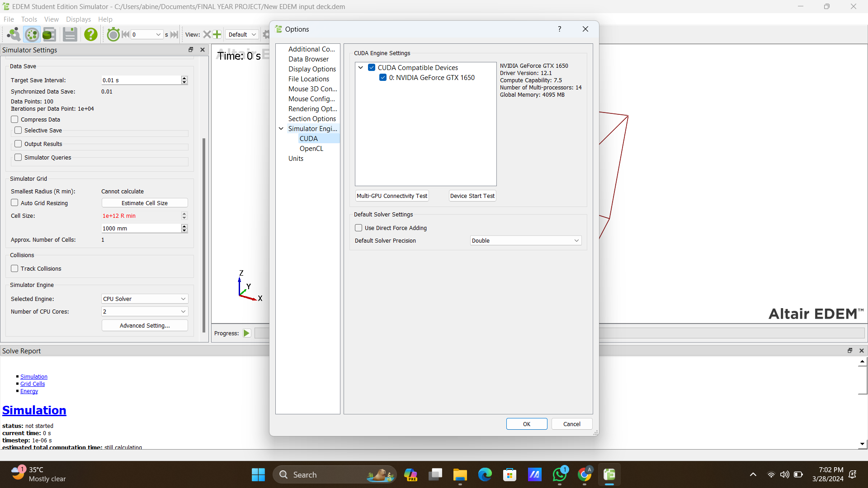Click the add view plus icon
Image resolution: width=868 pixels, height=488 pixels.
pyautogui.click(x=217, y=34)
